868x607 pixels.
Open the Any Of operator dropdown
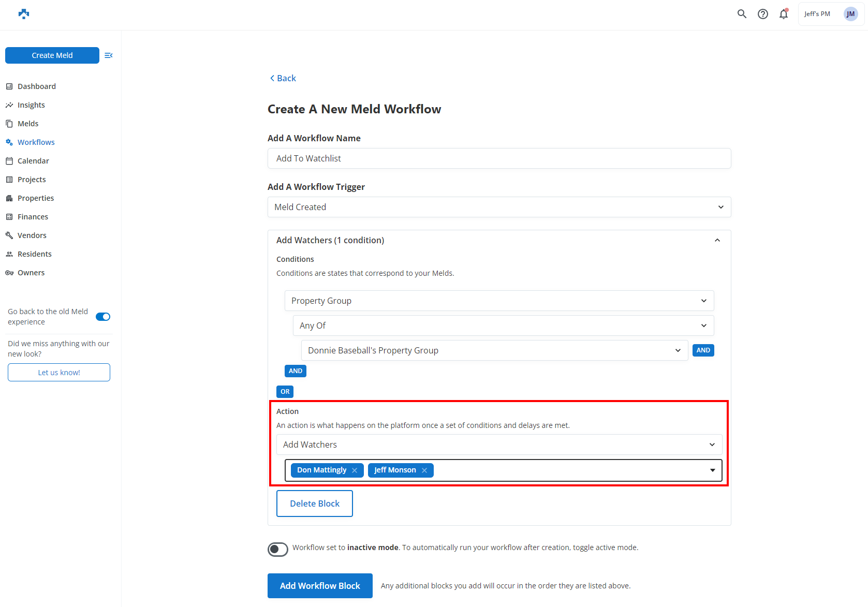tap(503, 325)
